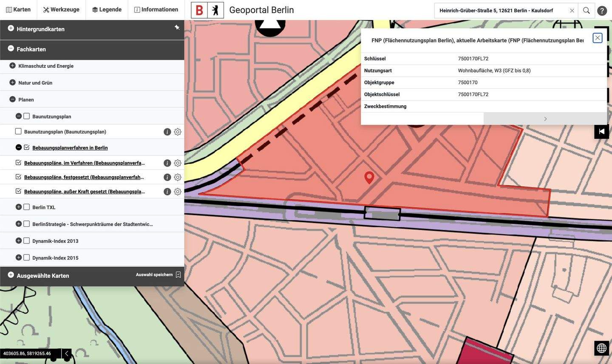
Task: Click the address search input field
Action: [501, 11]
